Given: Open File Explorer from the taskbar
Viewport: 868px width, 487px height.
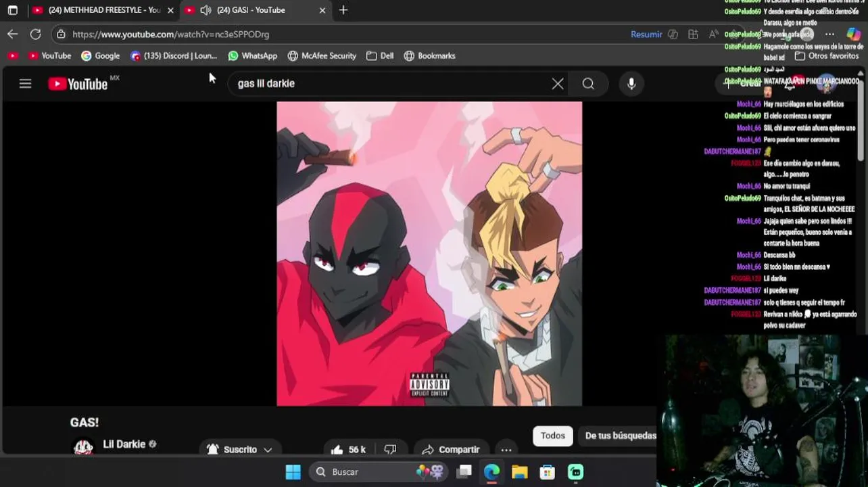Looking at the screenshot, I should pos(519,472).
